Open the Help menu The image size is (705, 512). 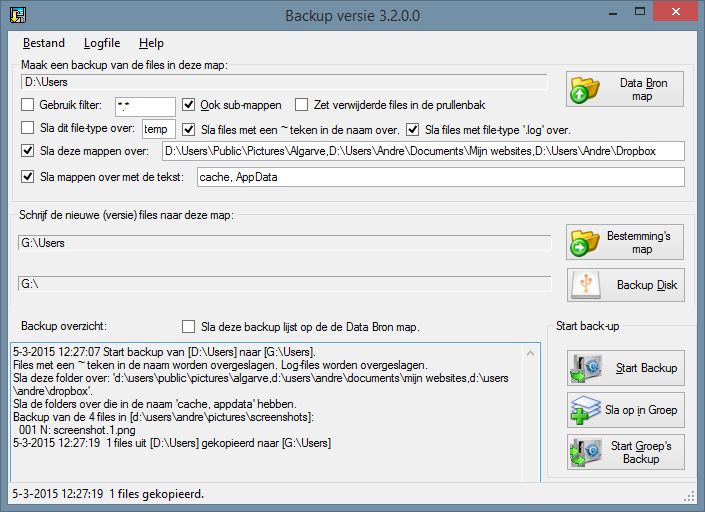(x=151, y=43)
